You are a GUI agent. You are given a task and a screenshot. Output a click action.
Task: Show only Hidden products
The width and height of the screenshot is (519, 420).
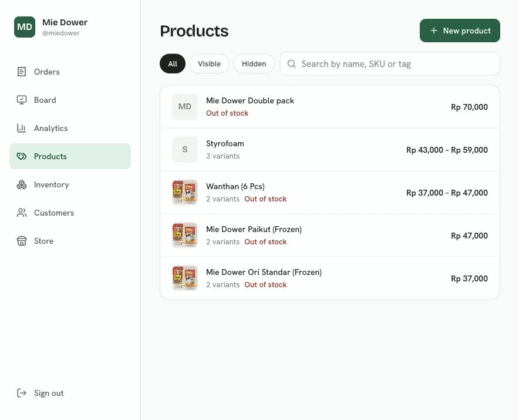click(x=254, y=63)
